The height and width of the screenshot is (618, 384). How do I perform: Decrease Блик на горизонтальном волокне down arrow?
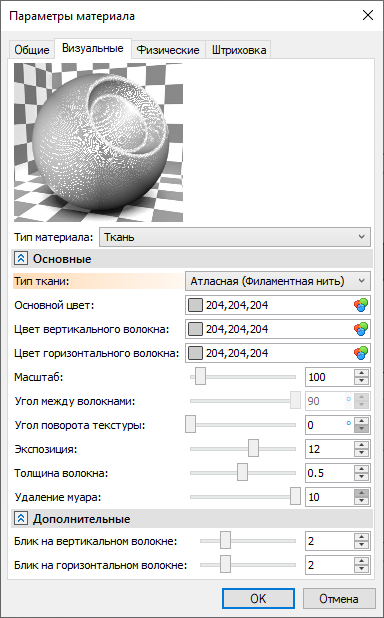click(x=361, y=569)
